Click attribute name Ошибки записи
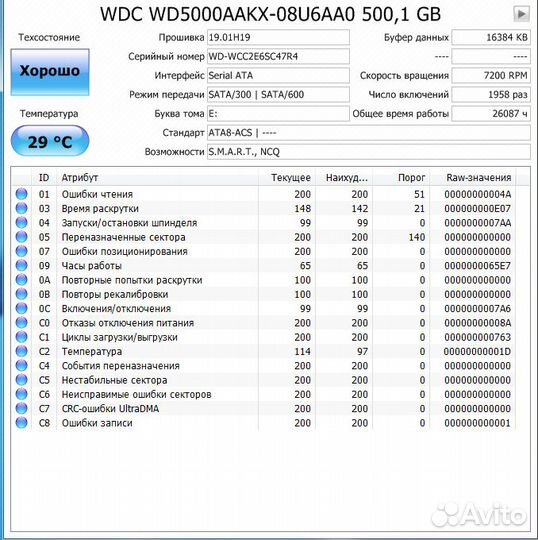This screenshot has height=540, width=538. click(97, 423)
